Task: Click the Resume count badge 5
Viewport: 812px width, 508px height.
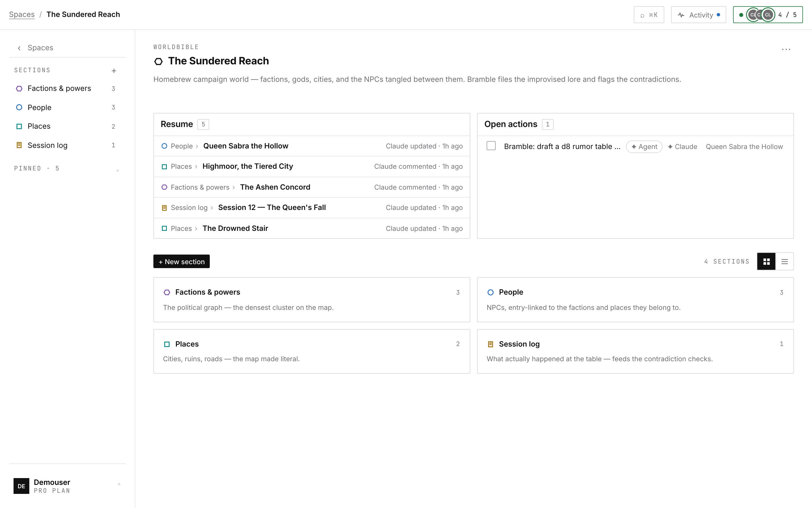Action: click(203, 124)
